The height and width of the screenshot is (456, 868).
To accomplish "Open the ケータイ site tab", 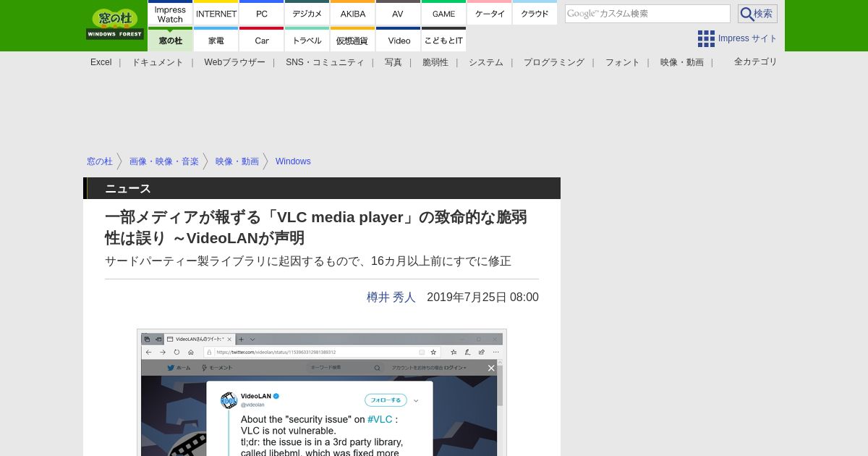I will [490, 14].
